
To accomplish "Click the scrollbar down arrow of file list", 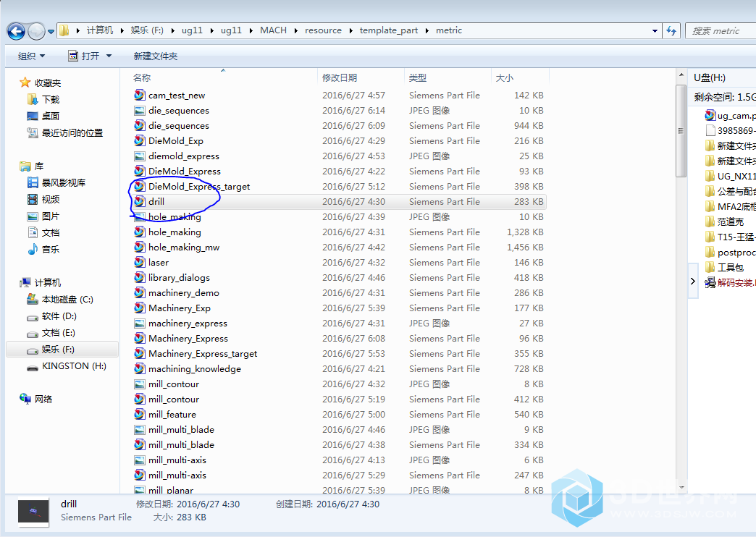I will (681, 487).
